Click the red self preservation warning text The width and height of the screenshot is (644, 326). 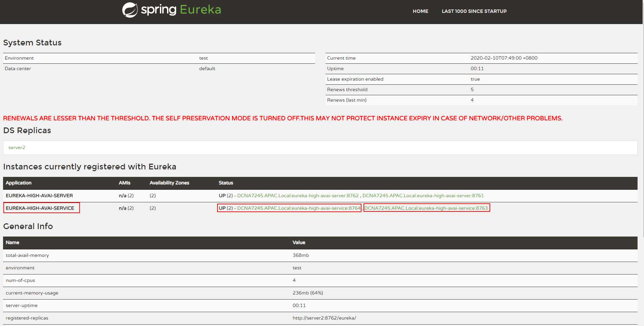click(283, 118)
